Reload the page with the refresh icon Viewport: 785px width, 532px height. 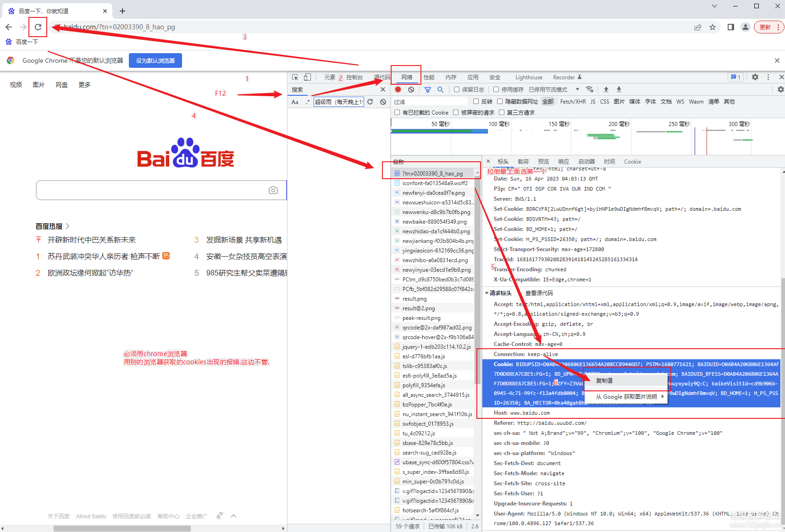click(x=38, y=27)
